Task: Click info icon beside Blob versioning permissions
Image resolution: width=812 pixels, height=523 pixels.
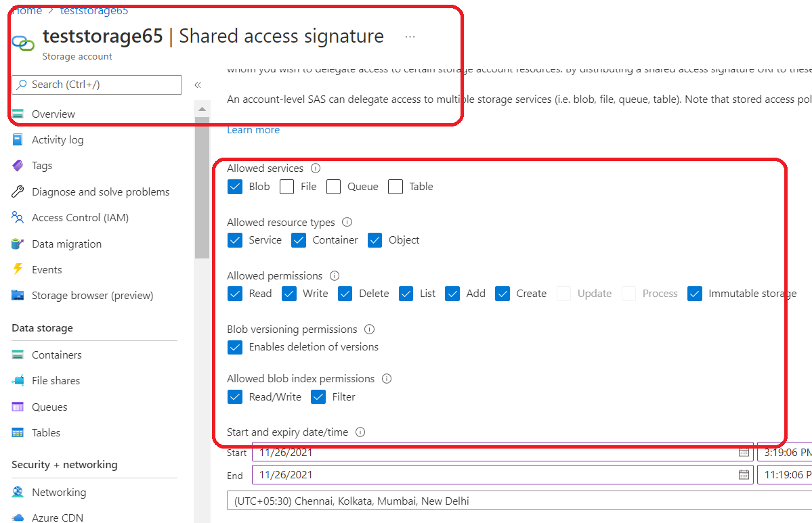Action: click(x=369, y=329)
